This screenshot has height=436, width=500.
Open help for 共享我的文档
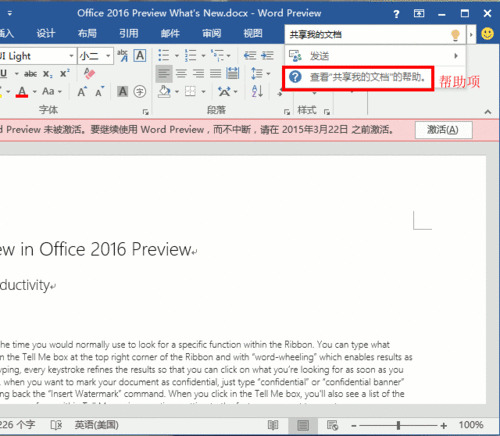(358, 78)
